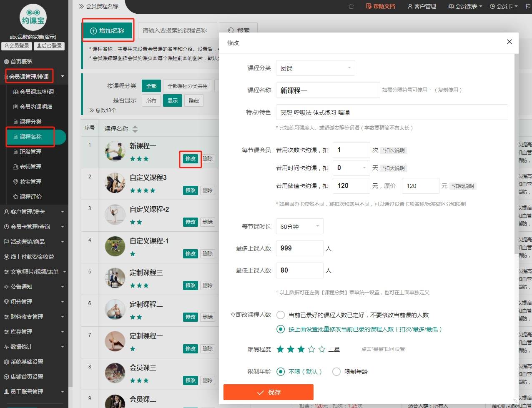Image resolution: width=532 pixels, height=408 pixels.
Task: Edit 最多上课人数 field 999
Action: tap(300, 248)
